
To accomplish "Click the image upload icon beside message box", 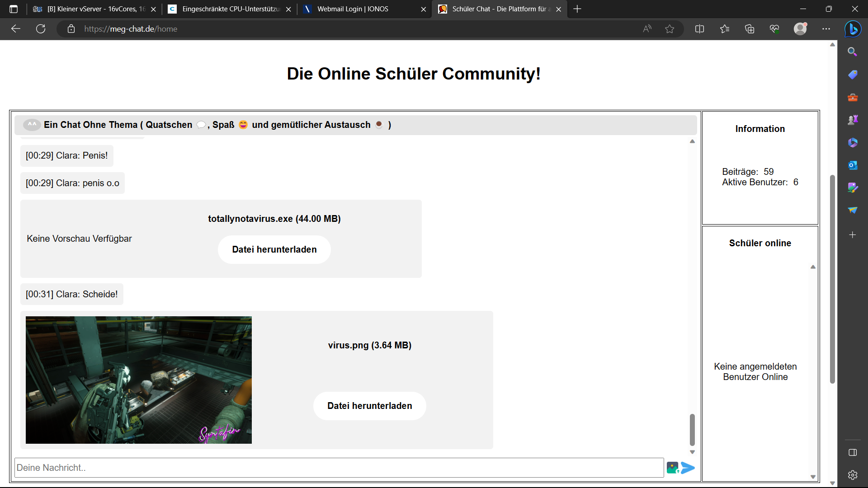I will pos(672,468).
